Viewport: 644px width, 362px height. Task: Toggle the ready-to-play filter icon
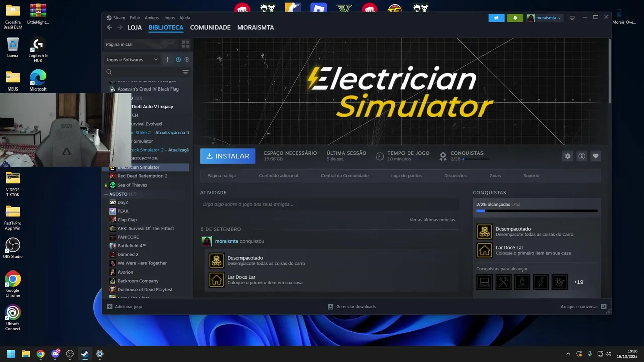(187, 59)
